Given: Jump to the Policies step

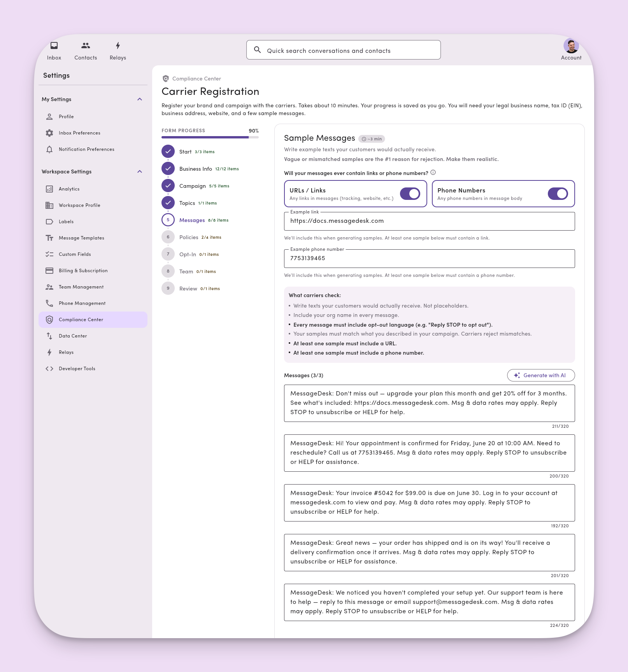Looking at the screenshot, I should [x=192, y=237].
